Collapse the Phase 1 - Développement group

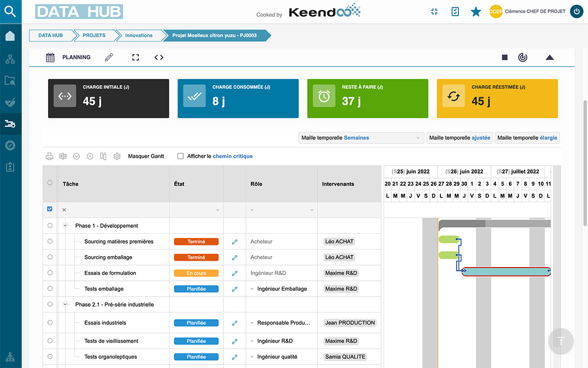(65, 225)
